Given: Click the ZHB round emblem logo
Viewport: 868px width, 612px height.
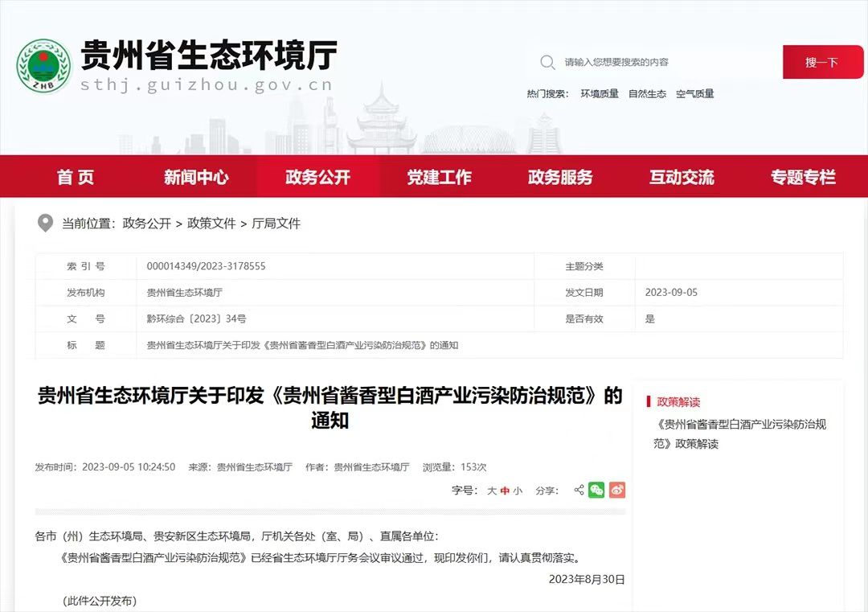Looking at the screenshot, I should pos(43,65).
